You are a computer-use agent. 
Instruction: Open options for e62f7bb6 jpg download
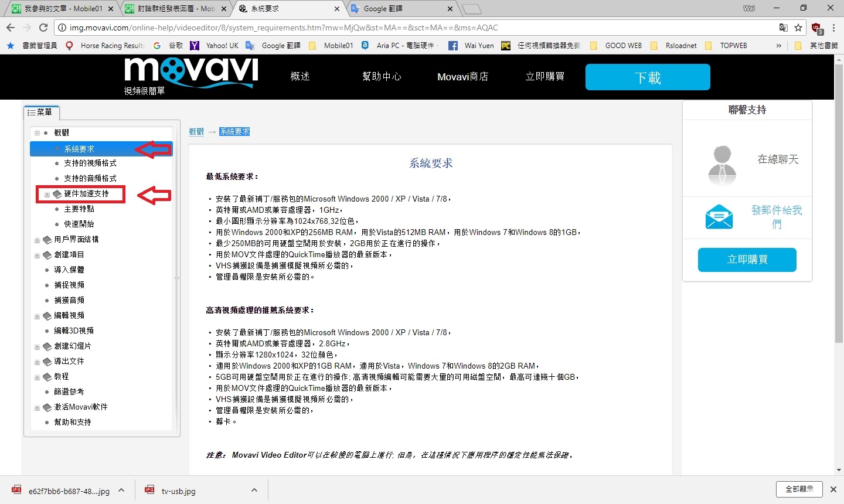click(121, 490)
